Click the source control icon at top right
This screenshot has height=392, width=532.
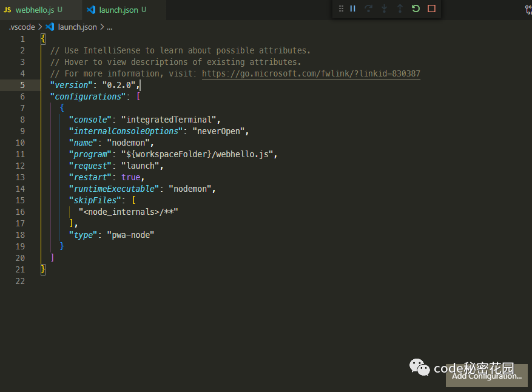pos(528,10)
